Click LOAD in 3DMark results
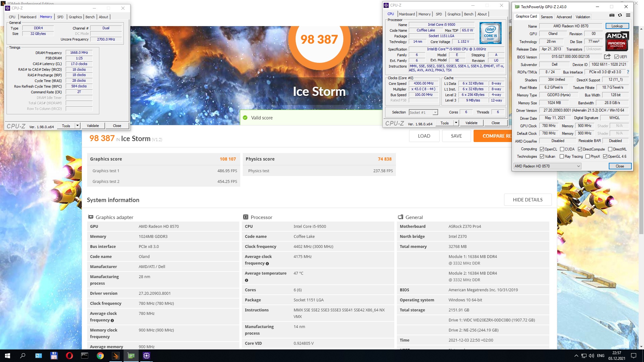644x362 pixels. point(424,136)
